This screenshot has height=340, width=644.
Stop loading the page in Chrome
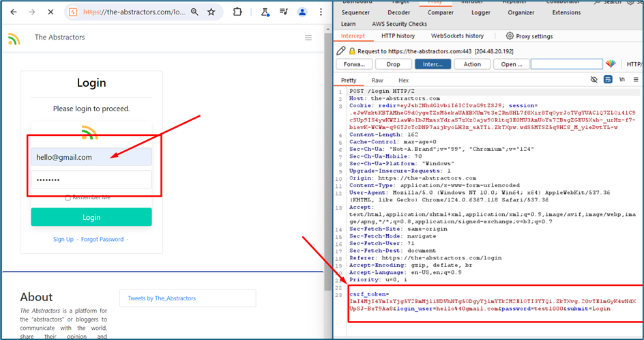[50, 12]
